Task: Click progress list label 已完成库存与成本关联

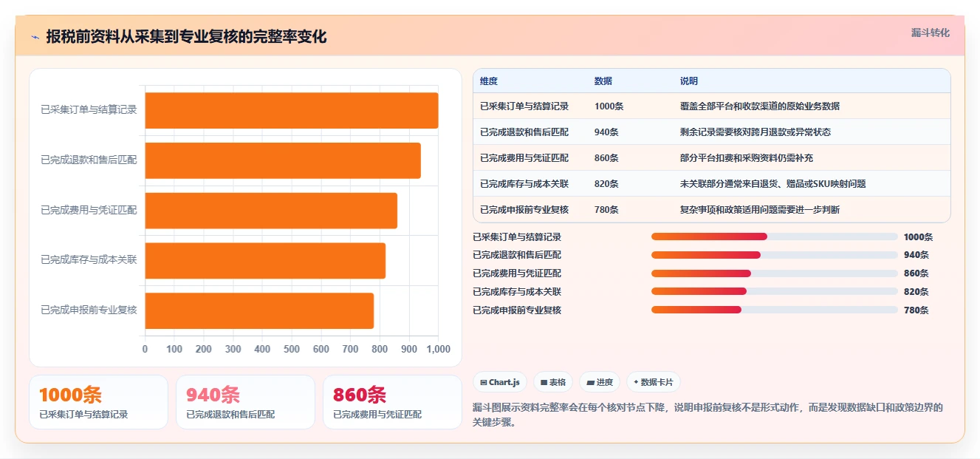Action: (517, 292)
